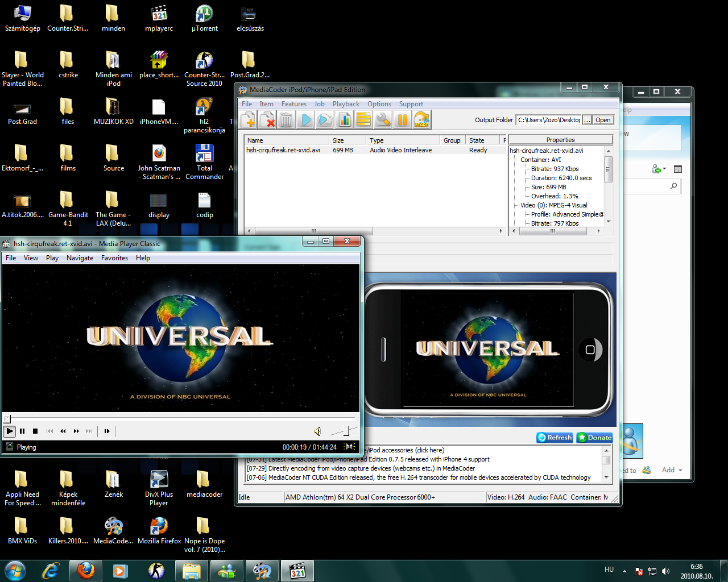Click the Remove File icon with red X
The width and height of the screenshot is (728, 582).
(267, 119)
